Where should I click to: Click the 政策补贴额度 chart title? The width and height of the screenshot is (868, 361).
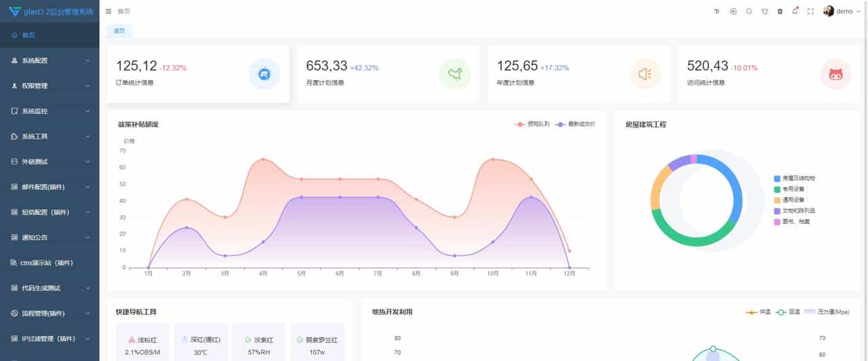(138, 125)
